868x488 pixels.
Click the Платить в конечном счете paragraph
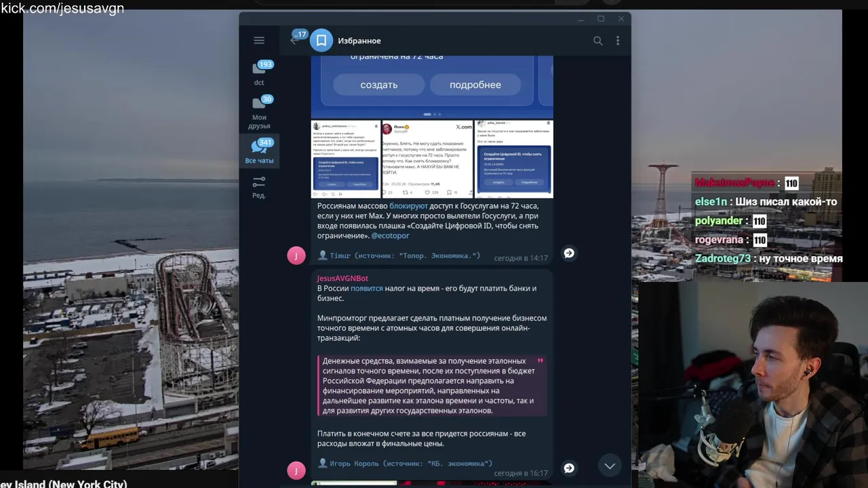tap(421, 439)
